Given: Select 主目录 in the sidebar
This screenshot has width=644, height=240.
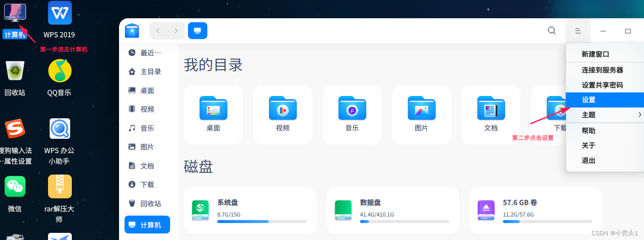Looking at the screenshot, I should point(147,72).
